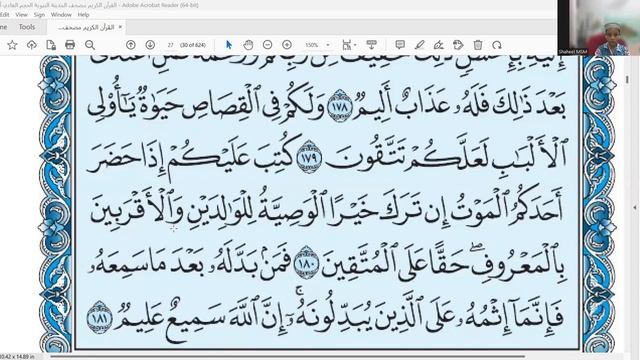Click verse marker 178
The height and width of the screenshot is (360, 640).
click(x=340, y=107)
